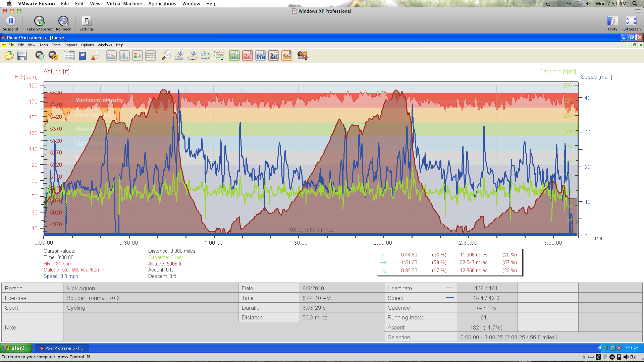
Task: Select the percentage distribution chart icon
Action: click(x=137, y=56)
